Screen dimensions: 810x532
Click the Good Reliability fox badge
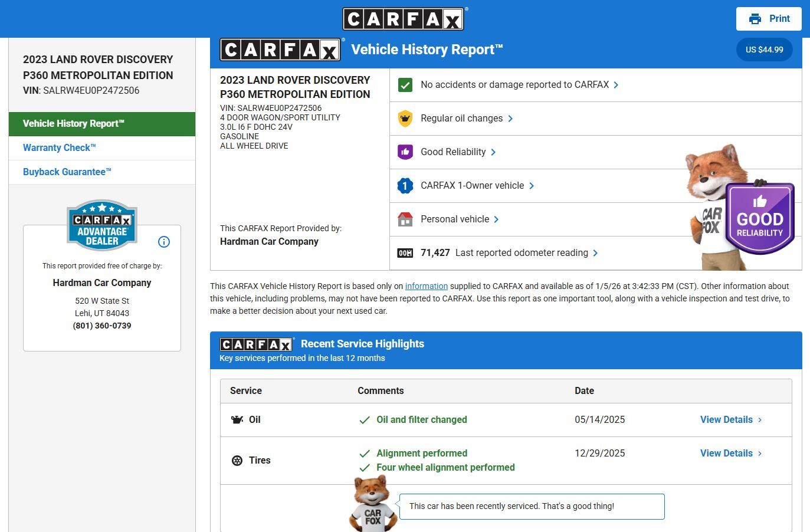(x=759, y=218)
